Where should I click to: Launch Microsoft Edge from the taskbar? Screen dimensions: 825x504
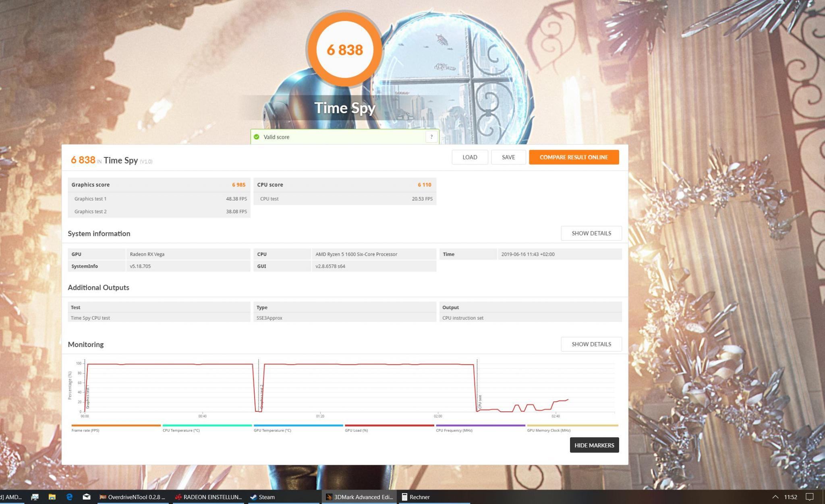tap(69, 497)
